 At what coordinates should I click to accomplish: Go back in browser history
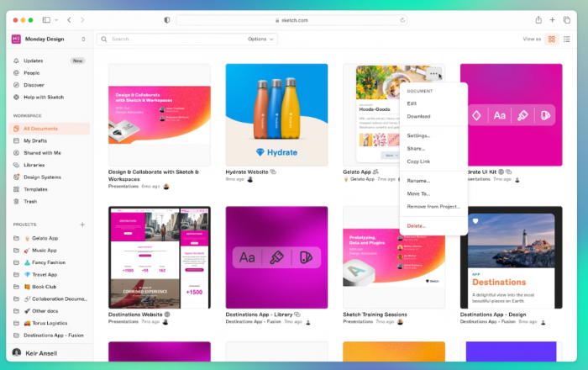coord(70,20)
